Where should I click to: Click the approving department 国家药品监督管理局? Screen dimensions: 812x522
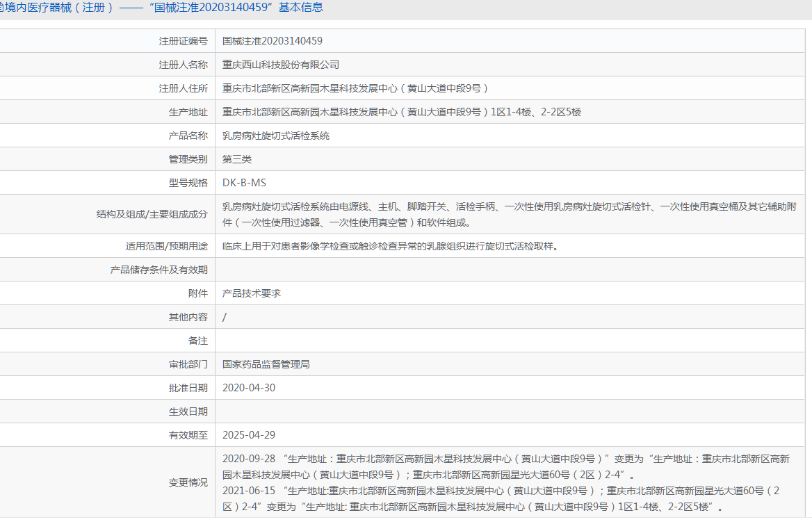tap(266, 364)
